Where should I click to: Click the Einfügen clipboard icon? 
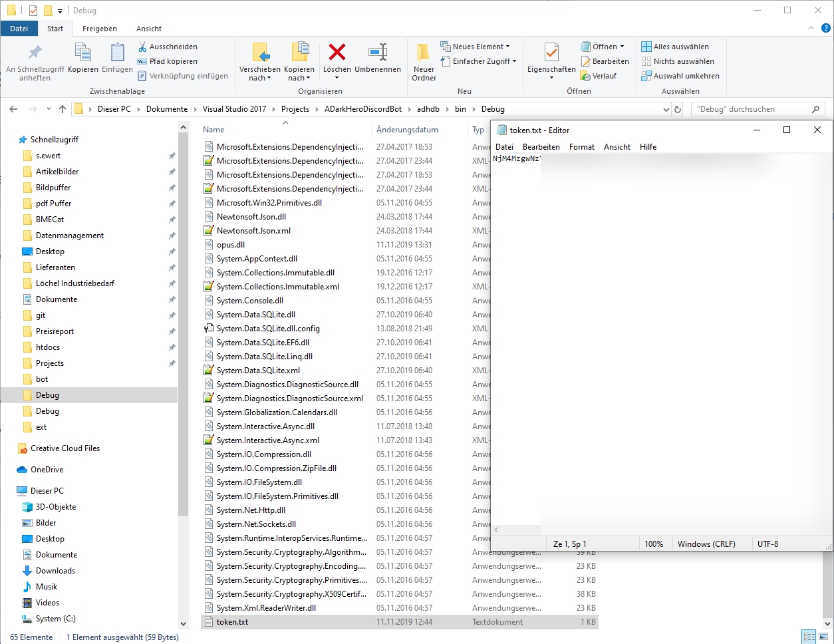(118, 58)
